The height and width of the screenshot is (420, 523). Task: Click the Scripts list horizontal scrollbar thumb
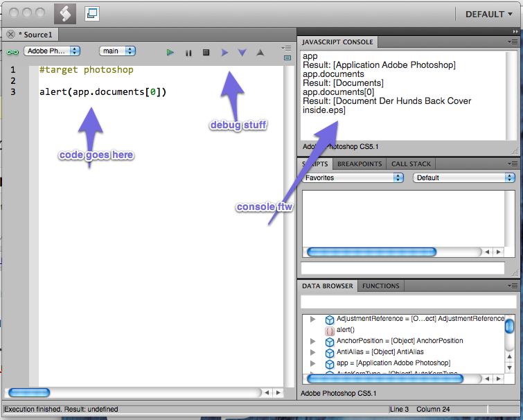(371, 252)
